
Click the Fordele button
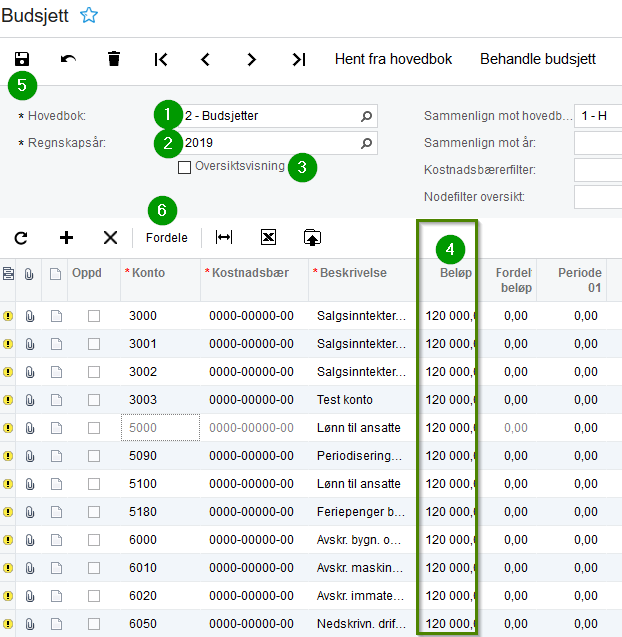(x=166, y=238)
